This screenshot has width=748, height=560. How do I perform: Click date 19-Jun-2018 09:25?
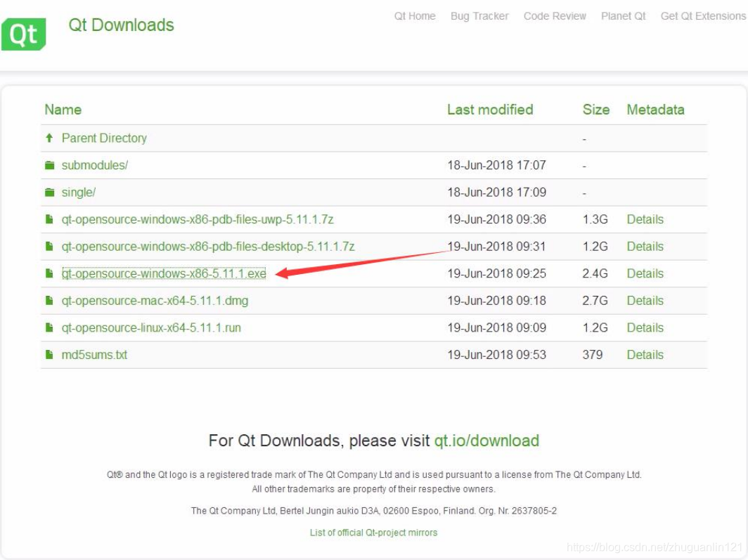click(496, 273)
